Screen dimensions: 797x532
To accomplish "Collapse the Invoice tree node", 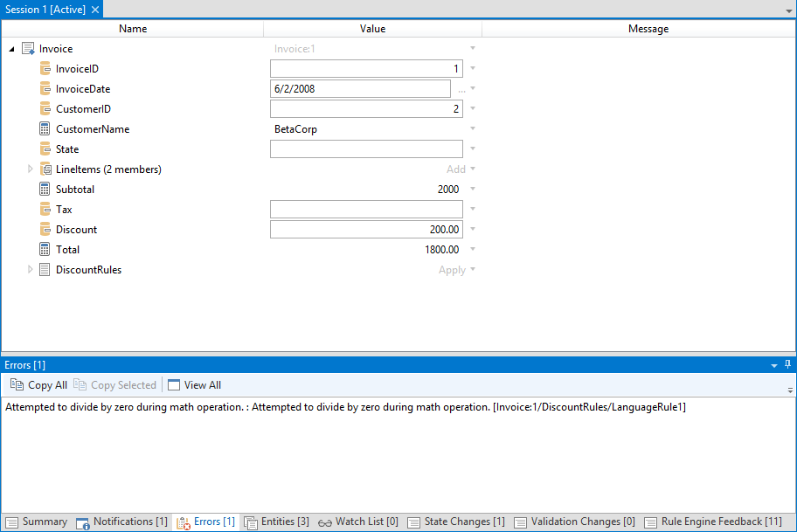I will click(x=11, y=50).
